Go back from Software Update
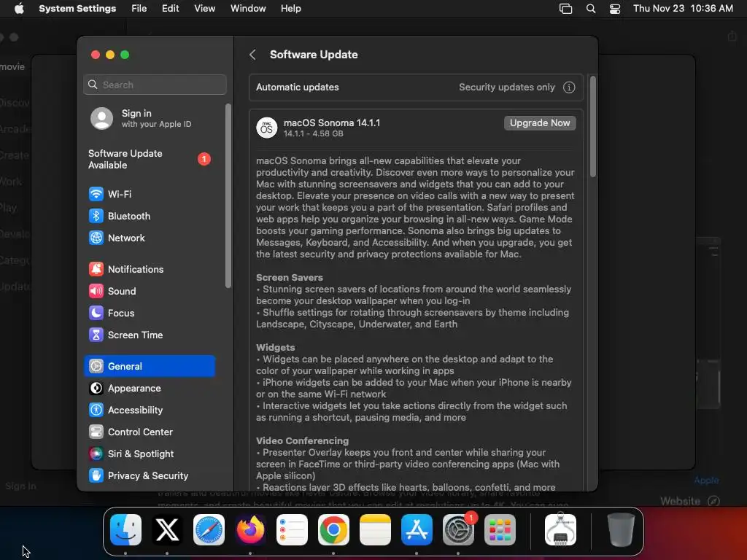 click(x=253, y=55)
